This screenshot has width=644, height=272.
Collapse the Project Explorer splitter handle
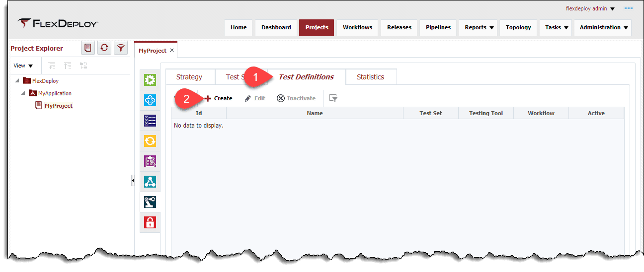(133, 181)
